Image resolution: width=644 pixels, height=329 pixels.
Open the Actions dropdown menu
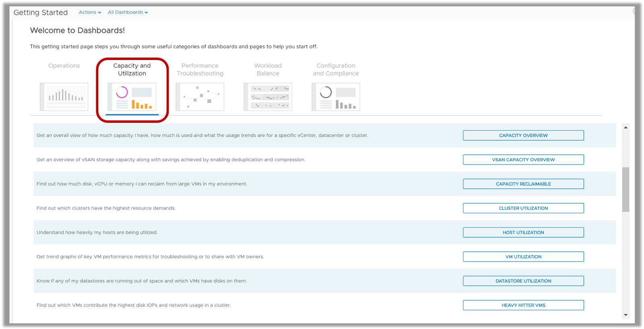pyautogui.click(x=90, y=12)
